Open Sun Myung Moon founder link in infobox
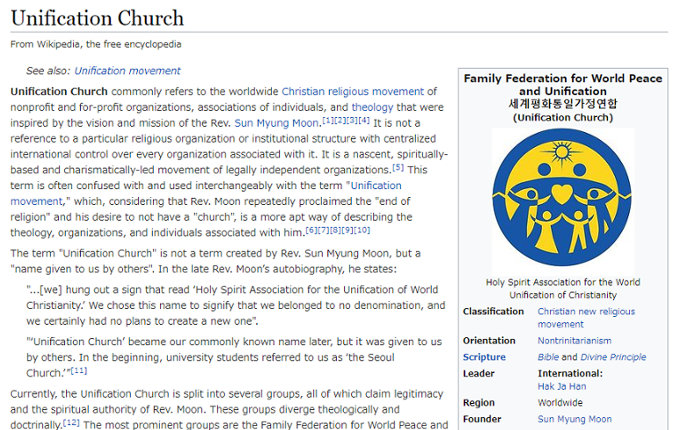680x430 pixels. click(575, 419)
